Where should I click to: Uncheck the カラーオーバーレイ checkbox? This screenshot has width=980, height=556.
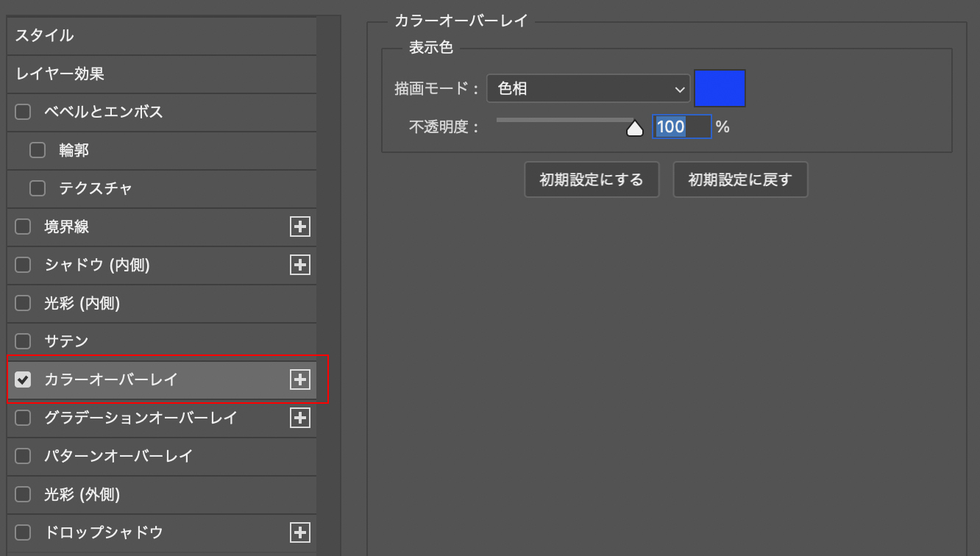pyautogui.click(x=23, y=379)
